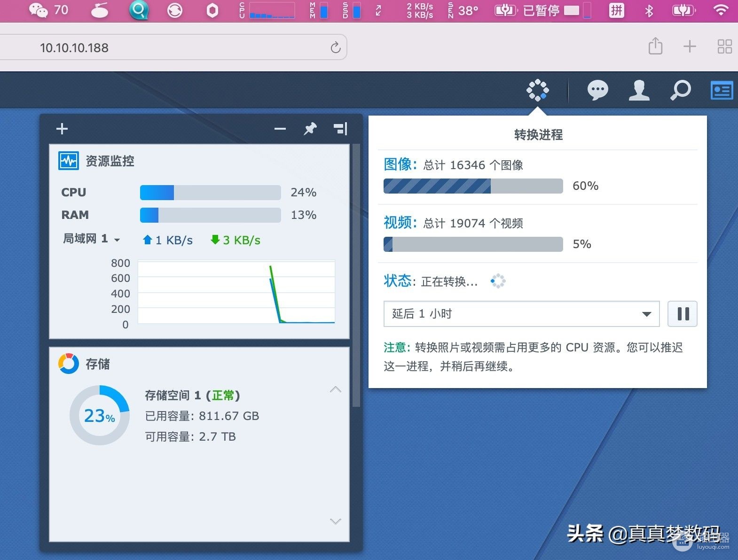Collapse the storage volume 1 details
The height and width of the screenshot is (560, 738).
336,389
